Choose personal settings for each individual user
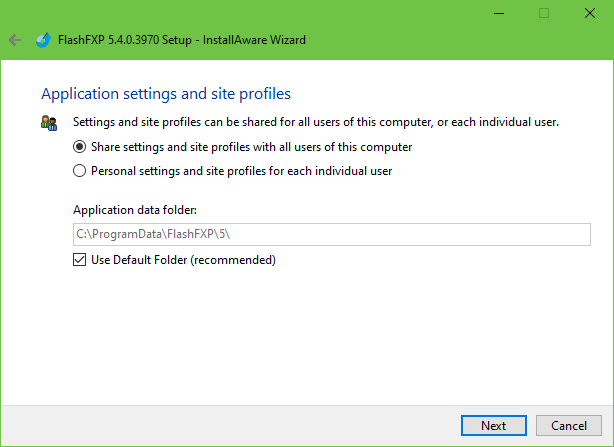614x447 pixels. (x=80, y=170)
